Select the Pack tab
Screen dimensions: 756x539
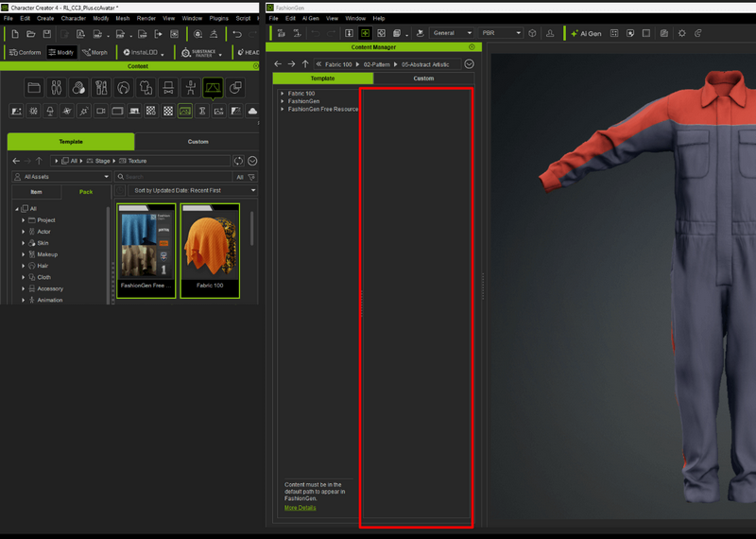(x=86, y=192)
